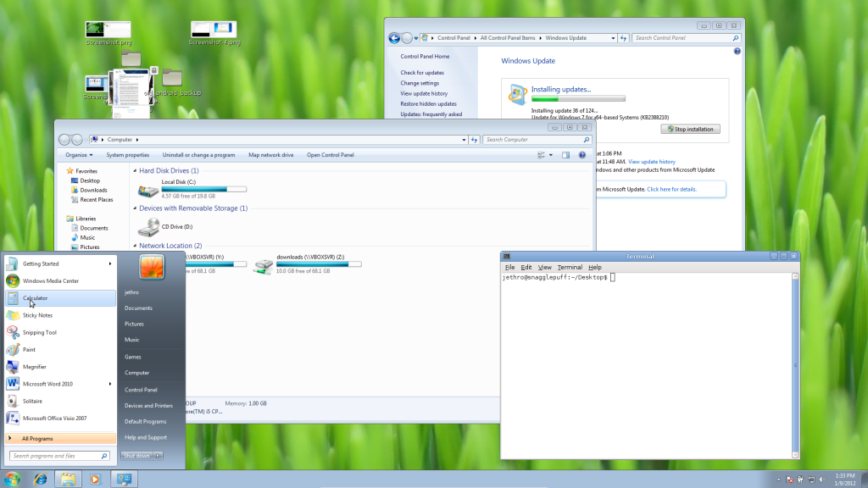Click the Shut down button
The image size is (868, 488).
(136, 456)
